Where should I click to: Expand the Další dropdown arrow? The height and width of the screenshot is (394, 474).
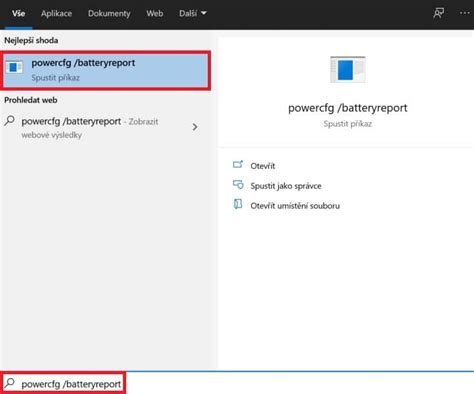pyautogui.click(x=204, y=13)
